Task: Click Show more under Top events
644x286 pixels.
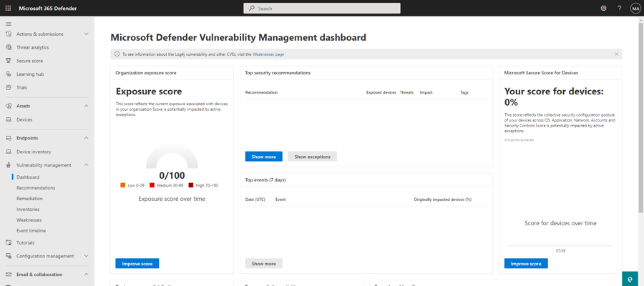Action: [263, 263]
